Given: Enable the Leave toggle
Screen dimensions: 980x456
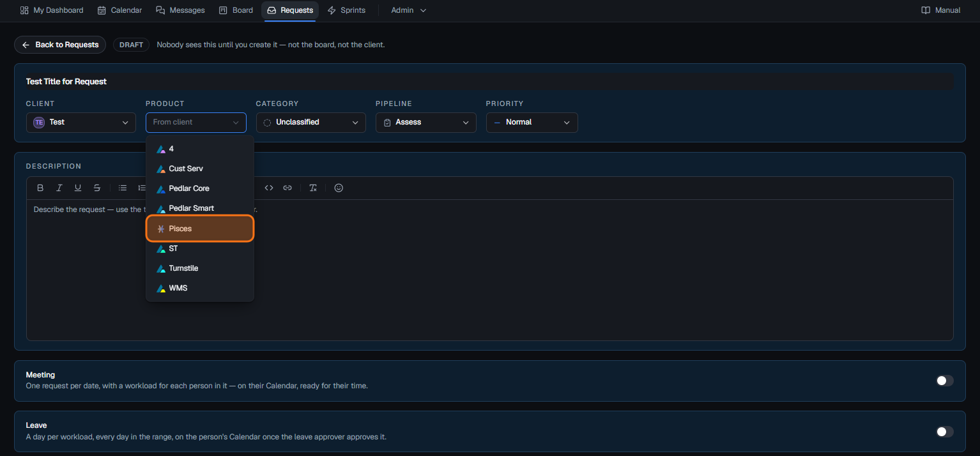Looking at the screenshot, I should (945, 432).
